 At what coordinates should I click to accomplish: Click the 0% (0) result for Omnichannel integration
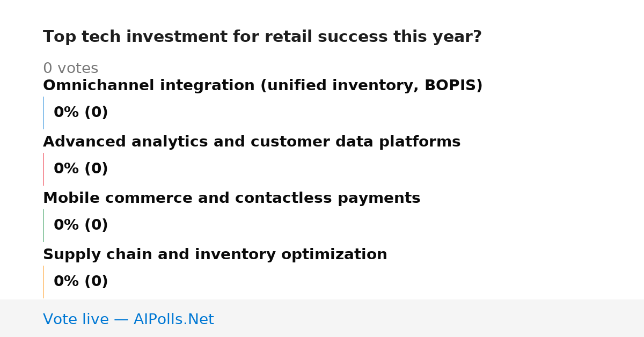(80, 113)
